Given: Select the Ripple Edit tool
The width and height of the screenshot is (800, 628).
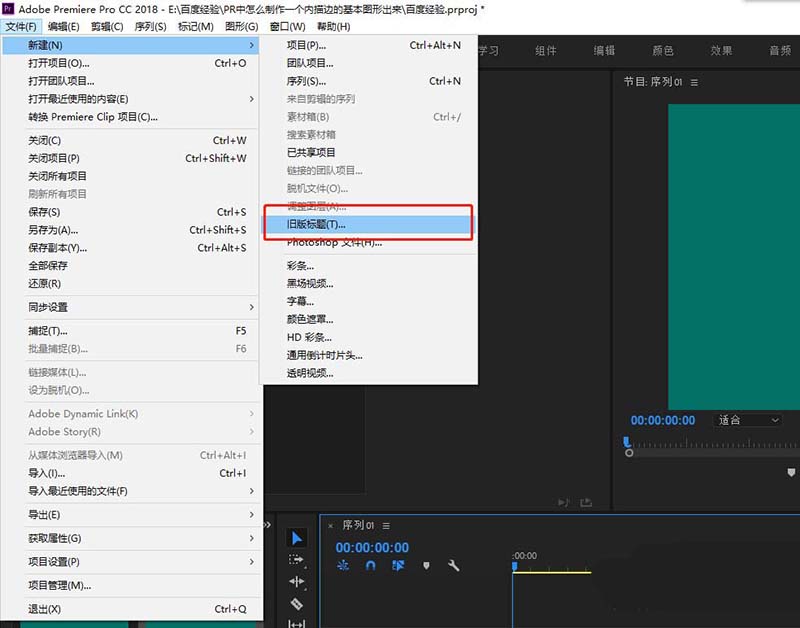Looking at the screenshot, I should (x=296, y=582).
